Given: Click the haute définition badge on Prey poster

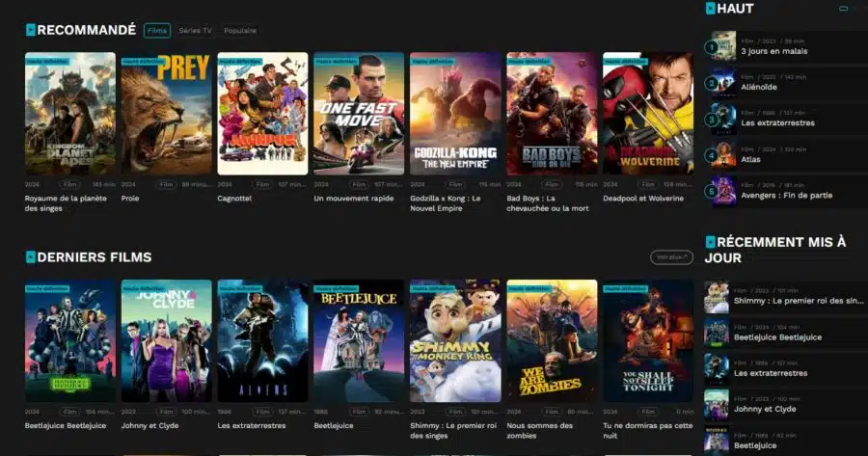Looking at the screenshot, I should point(144,62).
